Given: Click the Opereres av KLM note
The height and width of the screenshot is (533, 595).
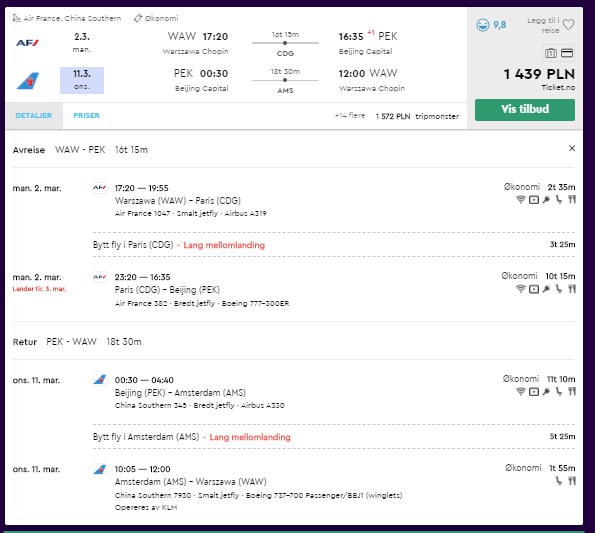Looking at the screenshot, I should coord(146,507).
